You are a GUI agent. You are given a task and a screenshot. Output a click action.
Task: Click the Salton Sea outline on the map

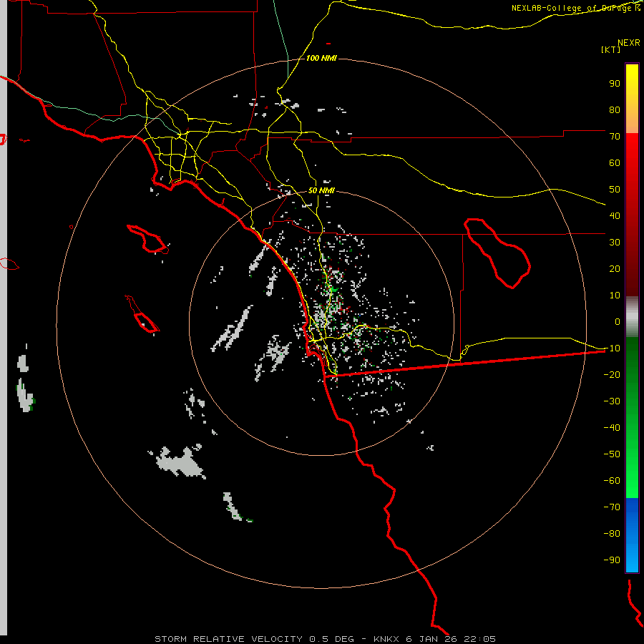497,253
